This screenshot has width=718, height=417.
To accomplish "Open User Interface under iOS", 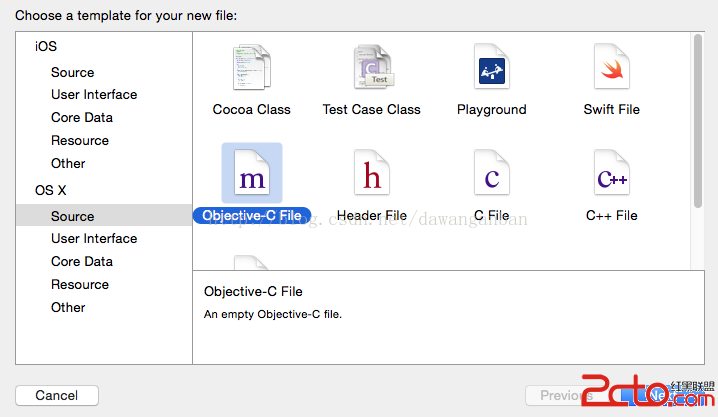I will coord(94,94).
